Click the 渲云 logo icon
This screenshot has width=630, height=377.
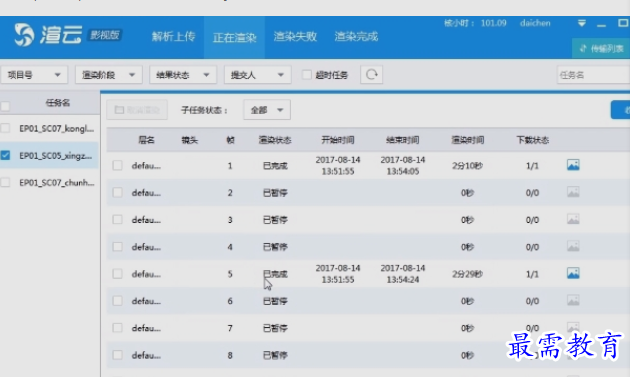click(24, 35)
